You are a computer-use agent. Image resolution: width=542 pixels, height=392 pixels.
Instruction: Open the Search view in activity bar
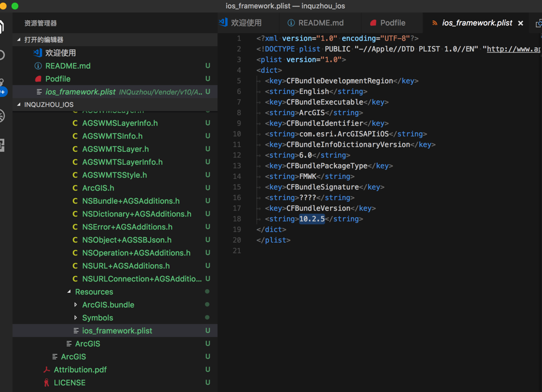click(x=2, y=55)
